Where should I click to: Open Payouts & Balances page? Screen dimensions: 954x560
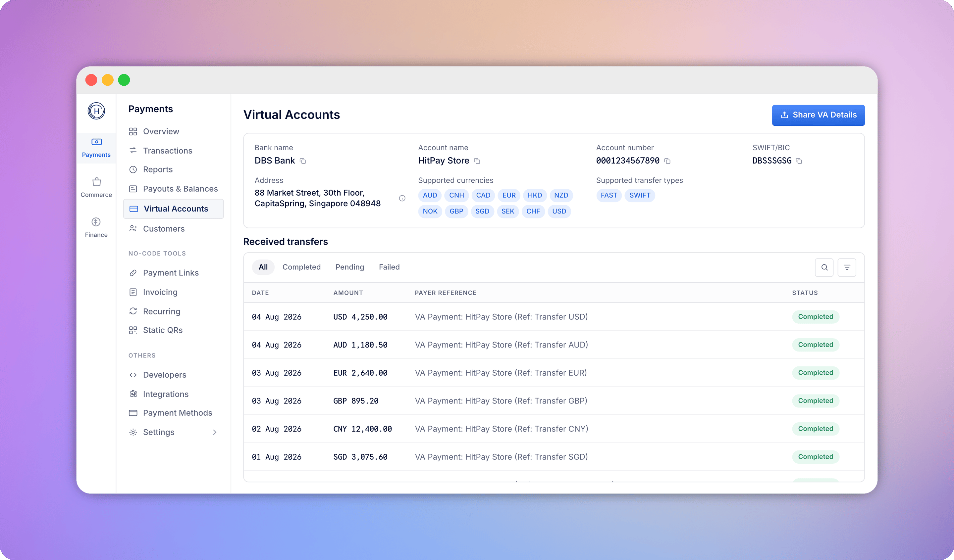(180, 189)
